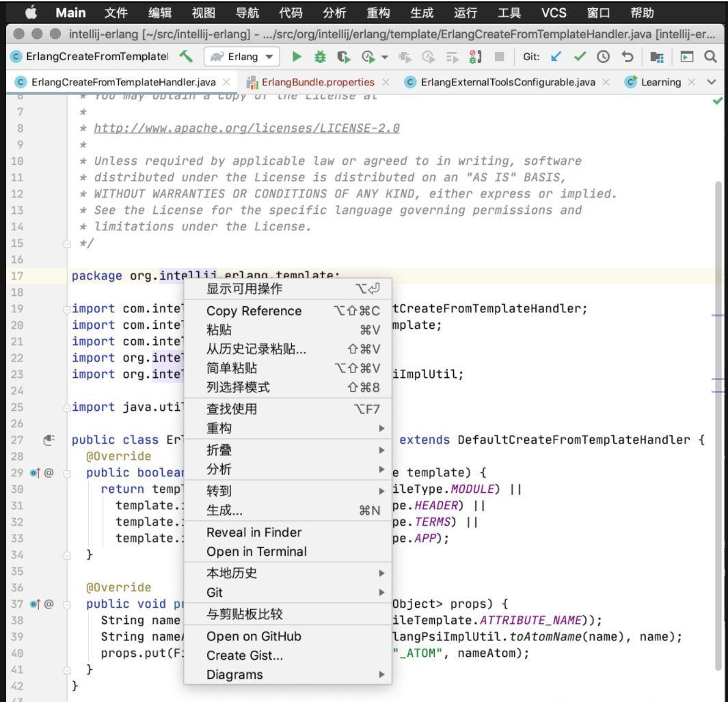
Task: Choose 显示可用操作 in the context menu
Action: point(288,288)
